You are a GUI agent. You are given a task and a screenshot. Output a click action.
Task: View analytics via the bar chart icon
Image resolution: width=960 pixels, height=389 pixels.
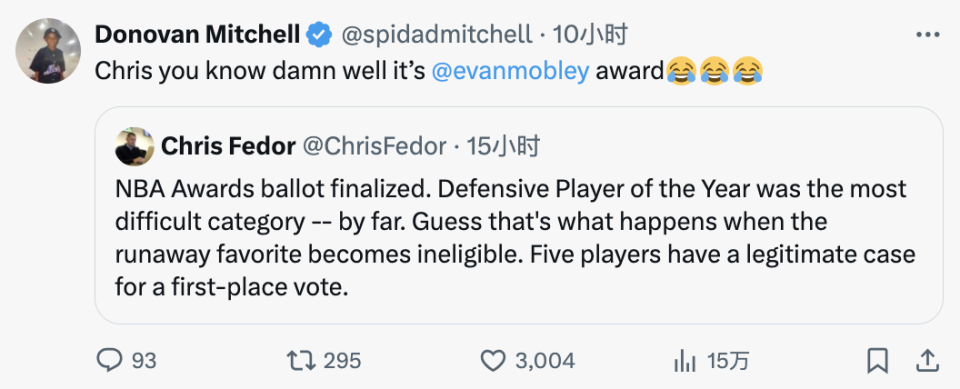684,361
